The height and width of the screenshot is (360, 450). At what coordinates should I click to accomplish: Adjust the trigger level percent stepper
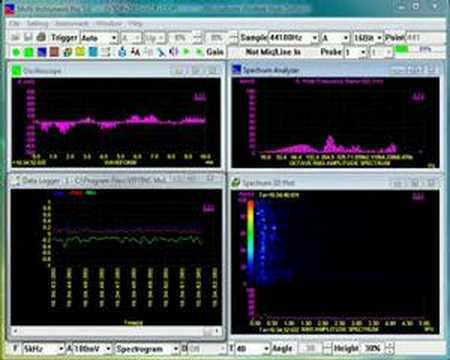coord(198,38)
